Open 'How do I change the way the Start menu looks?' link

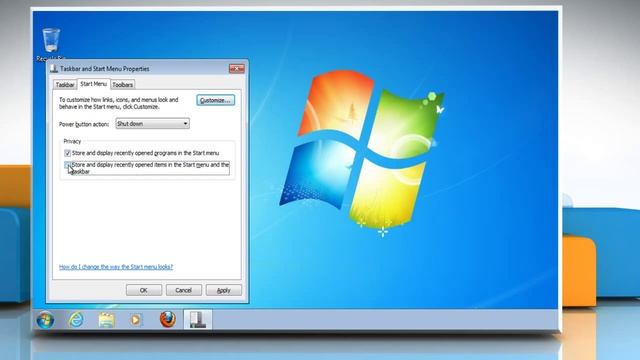116,267
